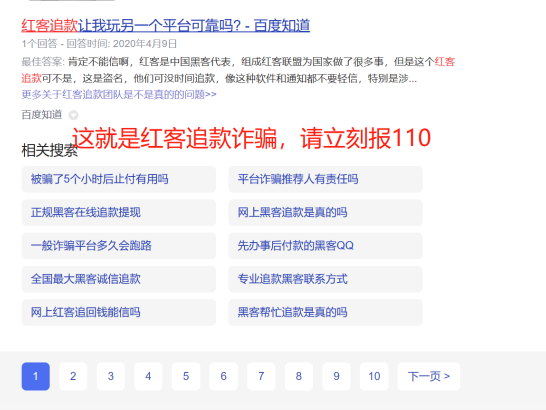Search related term 被骗了5个小时后止付有用吗
Screen dimensions: 546x410
click(119, 179)
